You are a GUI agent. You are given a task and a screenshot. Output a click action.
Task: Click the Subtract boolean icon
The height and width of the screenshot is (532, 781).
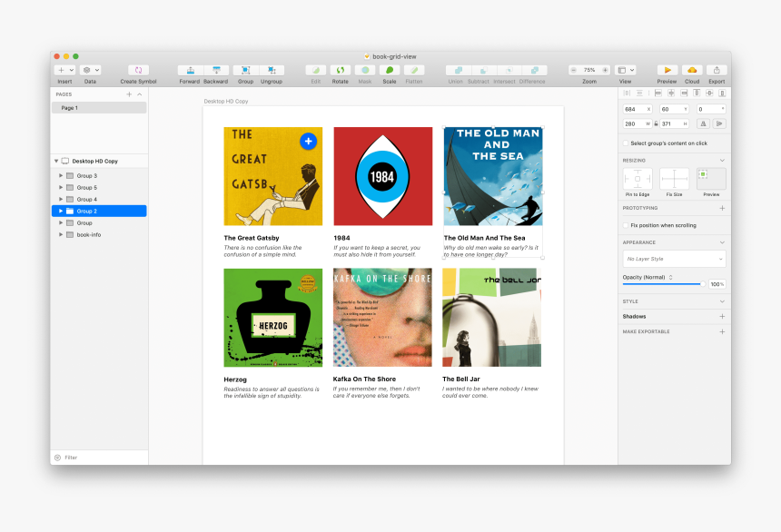click(x=484, y=70)
